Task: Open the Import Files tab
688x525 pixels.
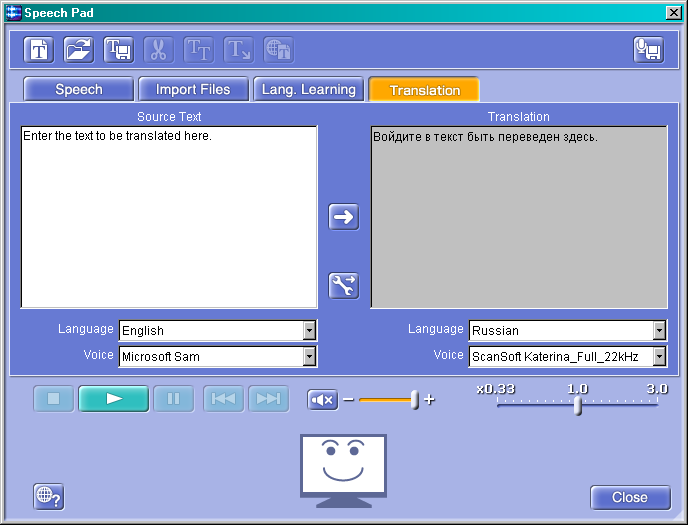Action: click(x=193, y=90)
